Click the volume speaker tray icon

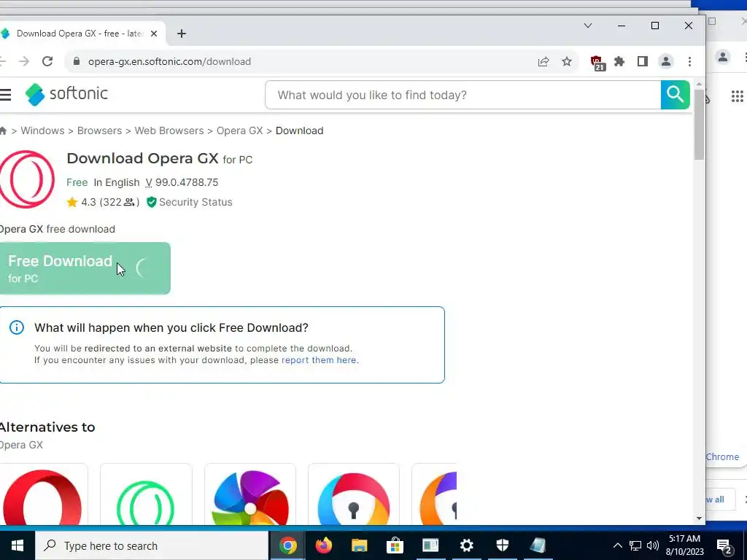(x=653, y=545)
